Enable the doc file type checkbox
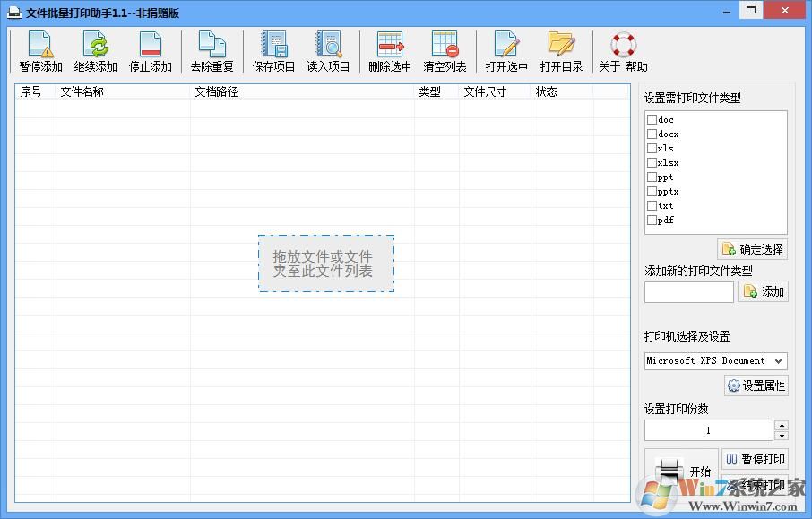This screenshot has width=812, height=519. 652,119
